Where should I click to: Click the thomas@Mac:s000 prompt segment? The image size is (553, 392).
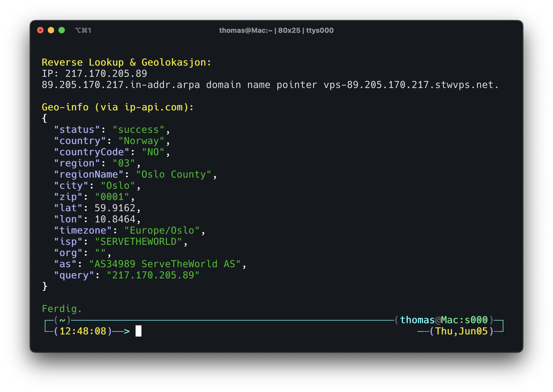pos(444,320)
